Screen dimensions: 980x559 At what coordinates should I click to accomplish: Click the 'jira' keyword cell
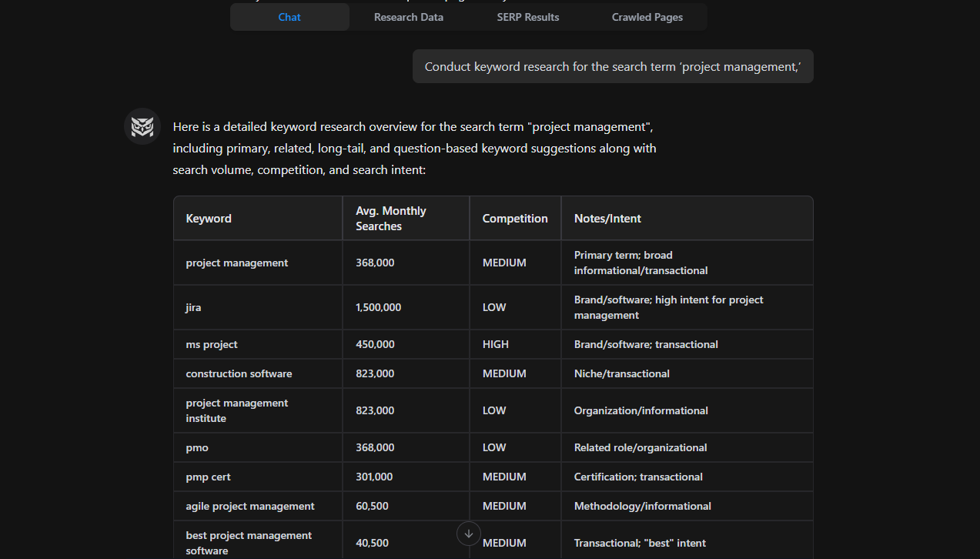pyautogui.click(x=193, y=307)
